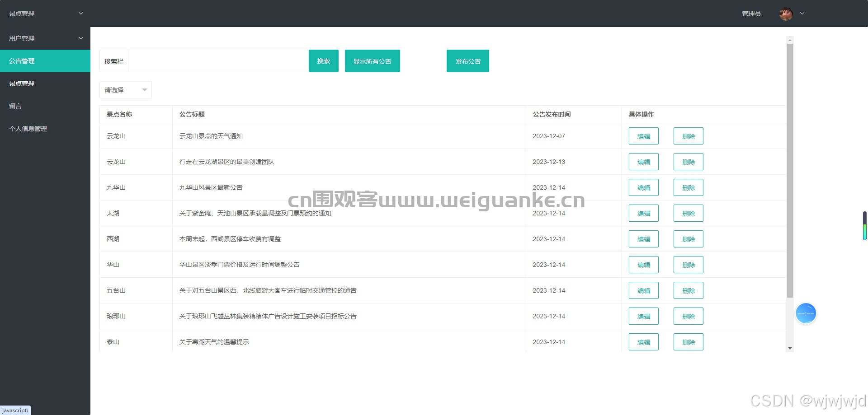Image resolution: width=868 pixels, height=415 pixels.
Task: Click the admin avatar image
Action: [786, 14]
